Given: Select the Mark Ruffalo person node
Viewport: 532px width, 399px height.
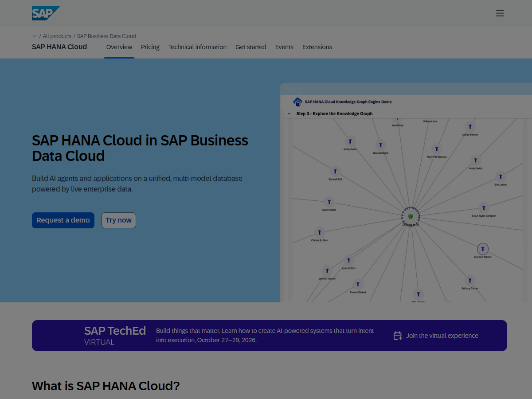Looking at the screenshot, I should tap(329, 202).
